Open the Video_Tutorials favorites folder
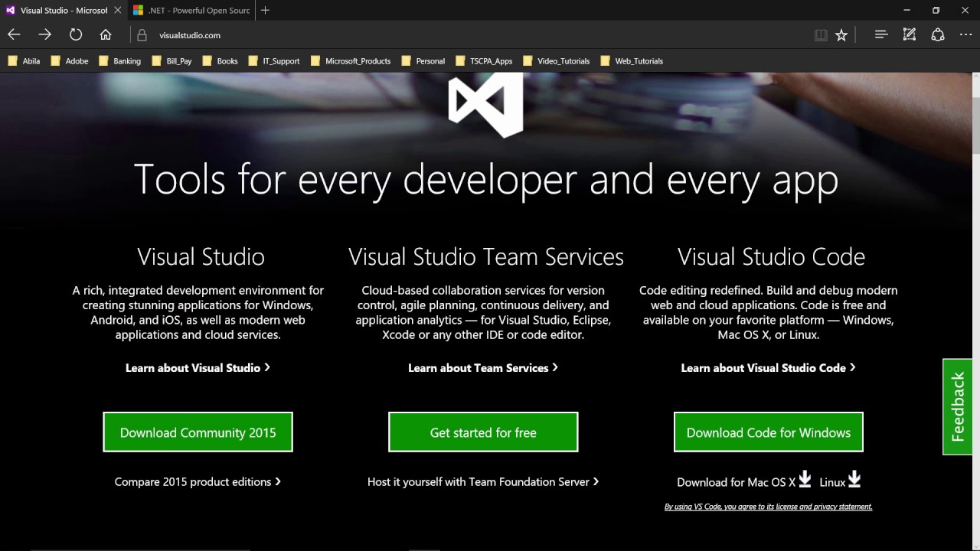Viewport: 980px width, 551px height. pos(557,61)
